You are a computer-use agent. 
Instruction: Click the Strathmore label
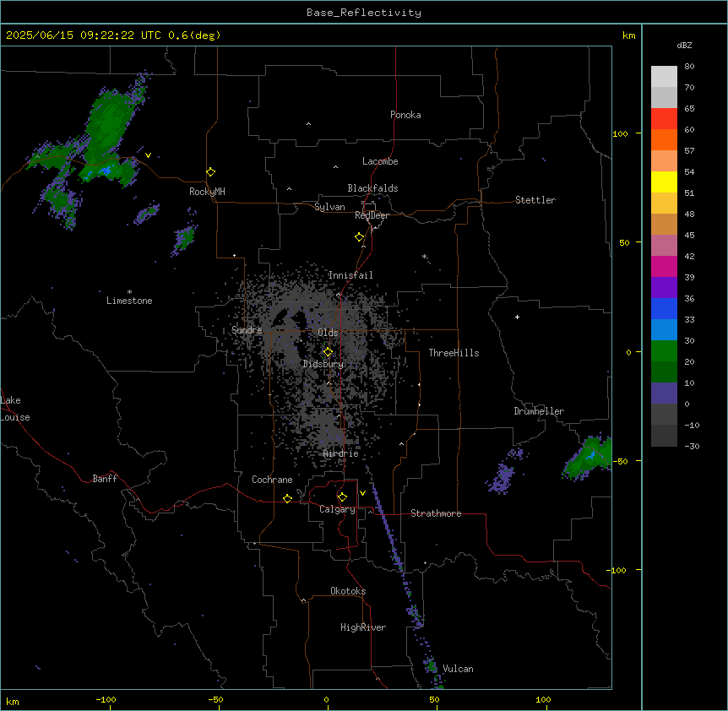pos(436,513)
